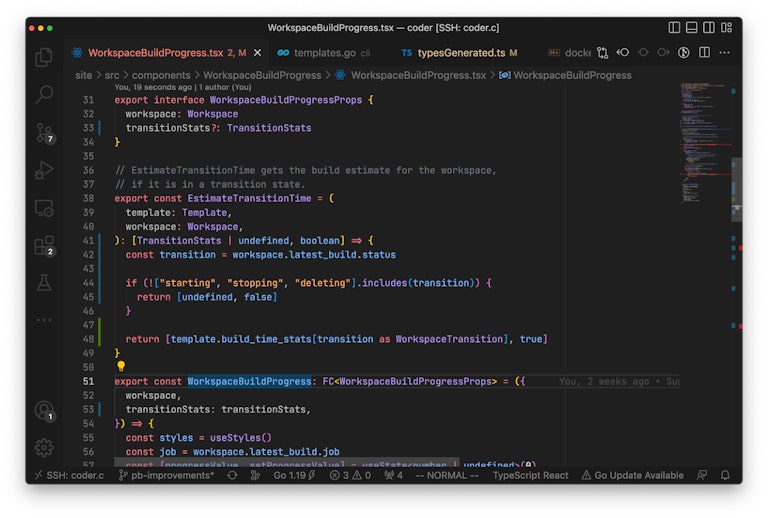Toggle the primary side bar layout button
768x518 pixels.
point(674,28)
